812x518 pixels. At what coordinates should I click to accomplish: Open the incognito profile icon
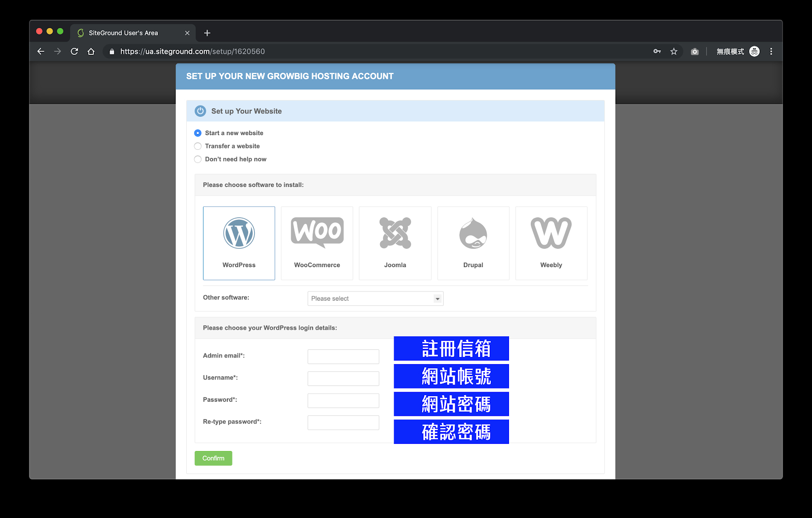point(755,51)
